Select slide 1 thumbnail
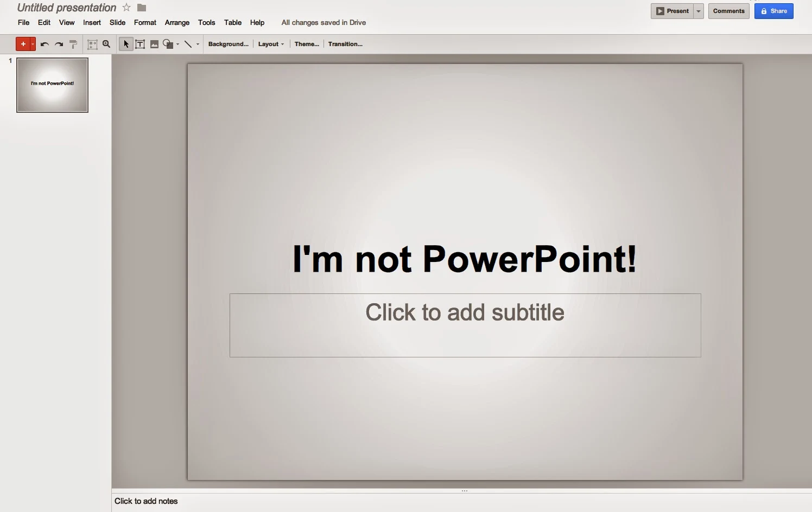The image size is (812, 512). (52, 85)
